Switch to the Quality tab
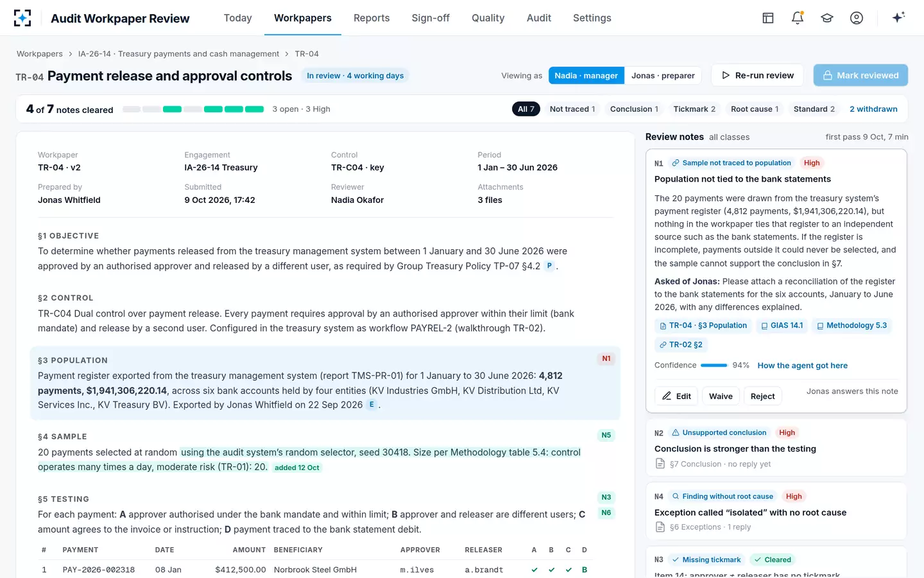The height and width of the screenshot is (578, 924). pyautogui.click(x=488, y=18)
